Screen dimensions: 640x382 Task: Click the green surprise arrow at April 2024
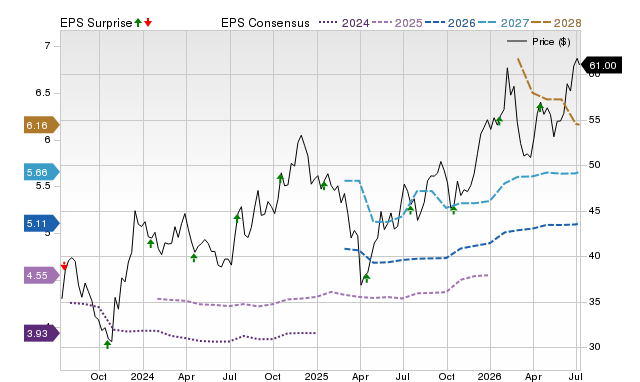(x=194, y=258)
